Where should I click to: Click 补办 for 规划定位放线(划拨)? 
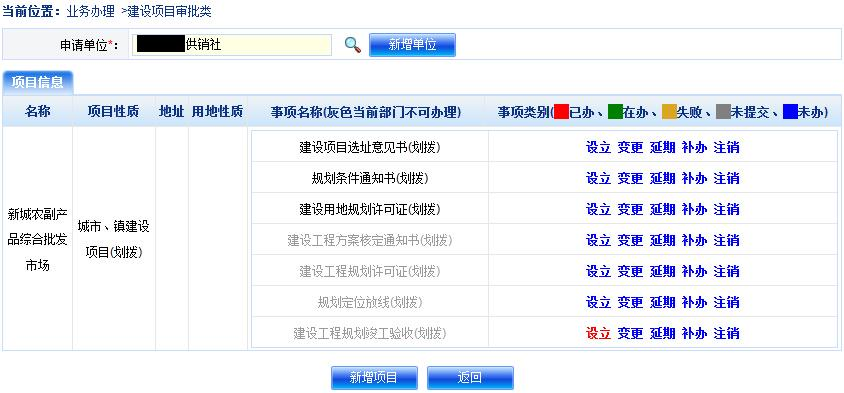click(x=694, y=302)
